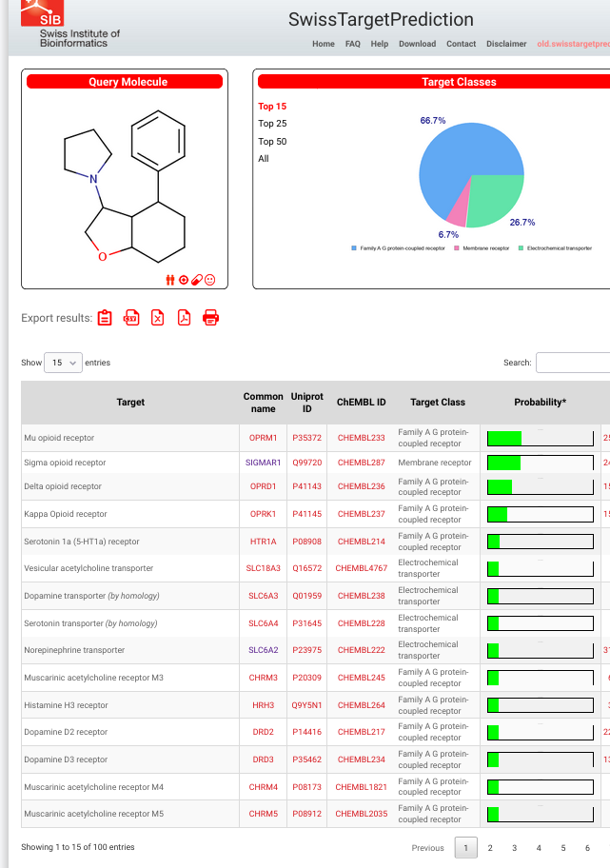The height and width of the screenshot is (868, 610).
Task: Switch to Top 50 target classes
Action: coord(272,141)
